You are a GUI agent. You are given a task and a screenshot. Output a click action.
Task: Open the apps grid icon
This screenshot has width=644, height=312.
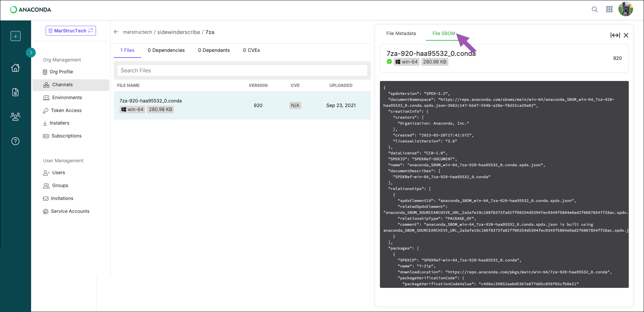(x=609, y=9)
